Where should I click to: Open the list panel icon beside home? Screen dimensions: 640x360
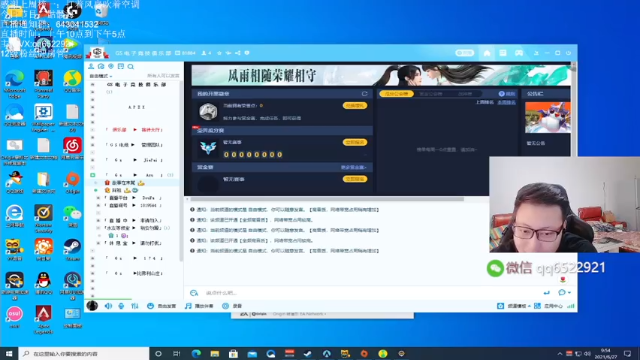[x=503, y=53]
